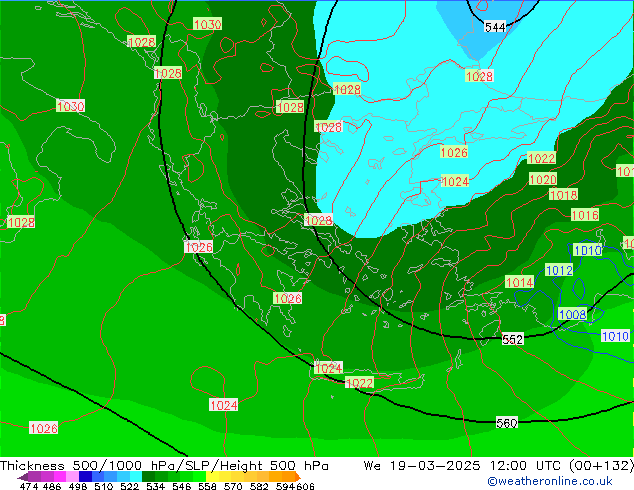Screen dimensions: 634x490
Task: Click the '498' legend value
Action: (x=78, y=486)
